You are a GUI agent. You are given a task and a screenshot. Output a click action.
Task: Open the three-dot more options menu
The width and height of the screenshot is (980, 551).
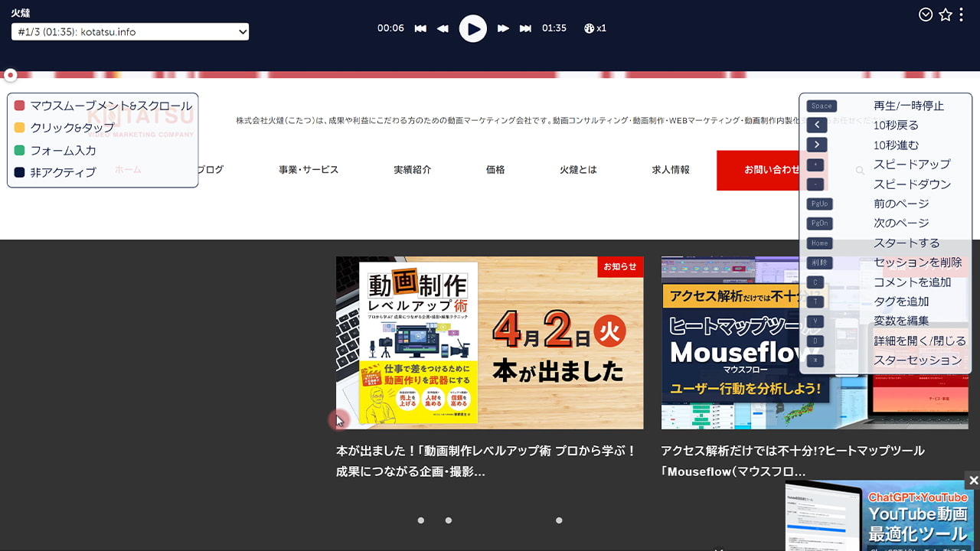[961, 15]
